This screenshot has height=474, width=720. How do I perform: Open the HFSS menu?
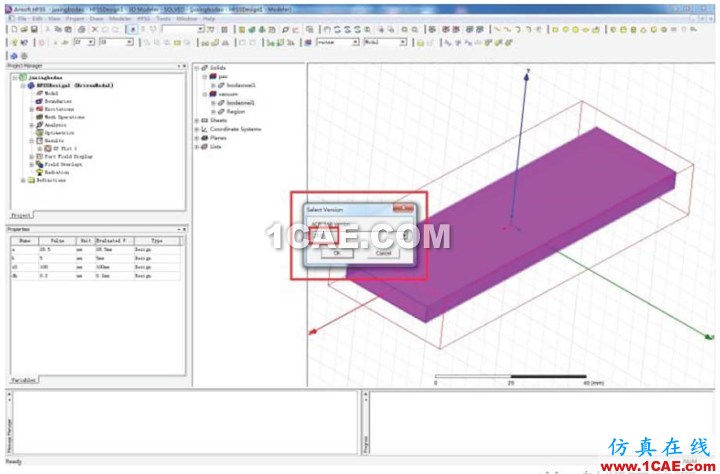[144, 19]
